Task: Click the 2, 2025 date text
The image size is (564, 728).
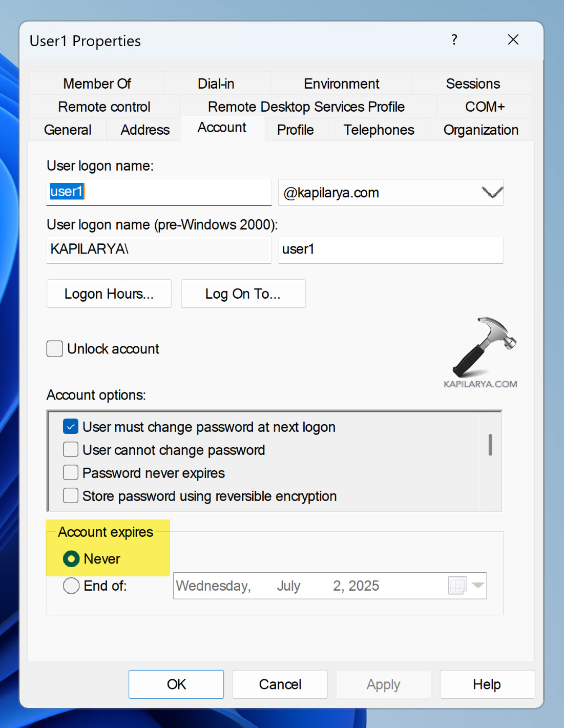Action: [356, 586]
